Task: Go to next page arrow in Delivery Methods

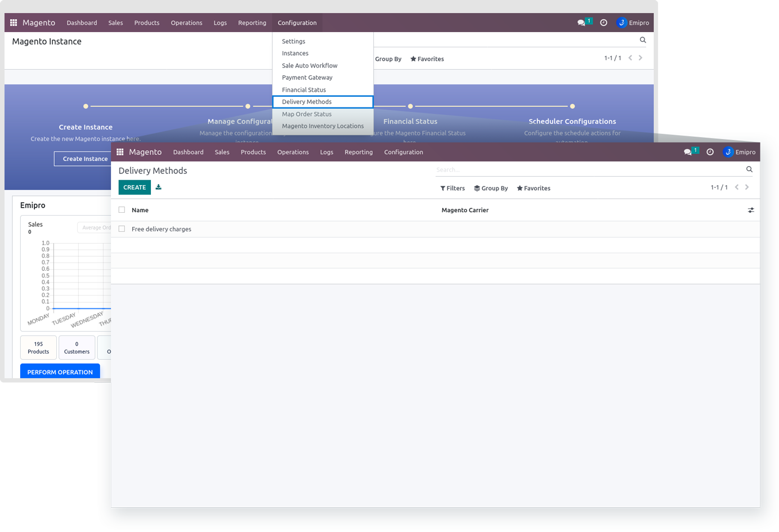Action: tap(747, 187)
